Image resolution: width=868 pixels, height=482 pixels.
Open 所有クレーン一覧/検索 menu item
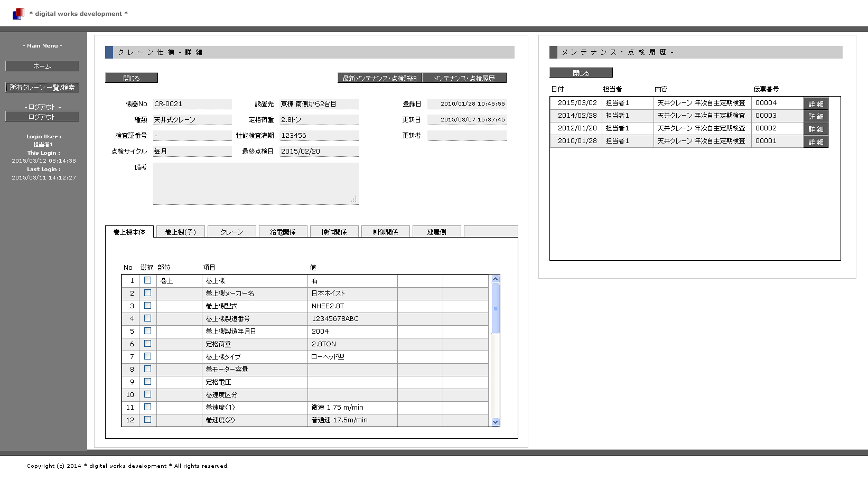pyautogui.click(x=42, y=87)
